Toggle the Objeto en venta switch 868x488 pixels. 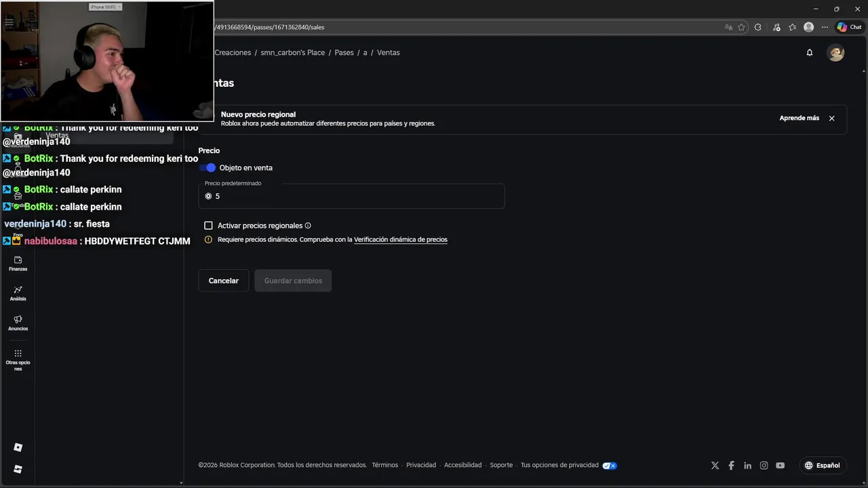[208, 167]
